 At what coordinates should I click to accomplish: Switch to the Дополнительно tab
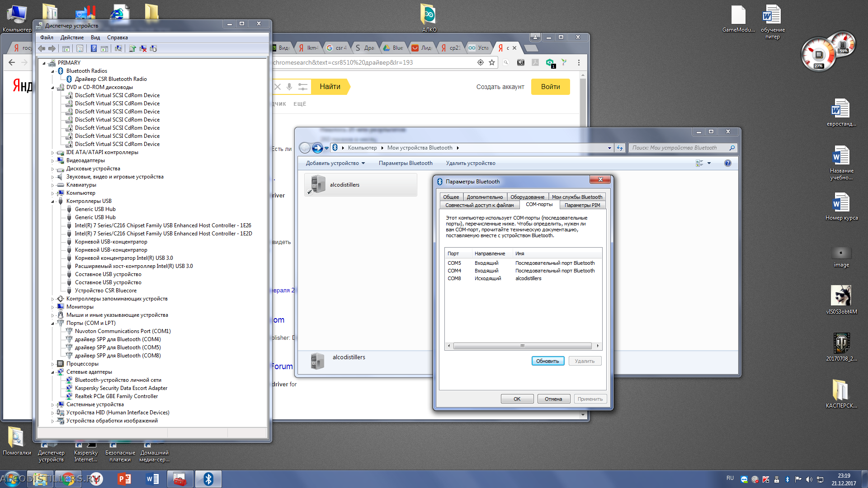coord(485,197)
